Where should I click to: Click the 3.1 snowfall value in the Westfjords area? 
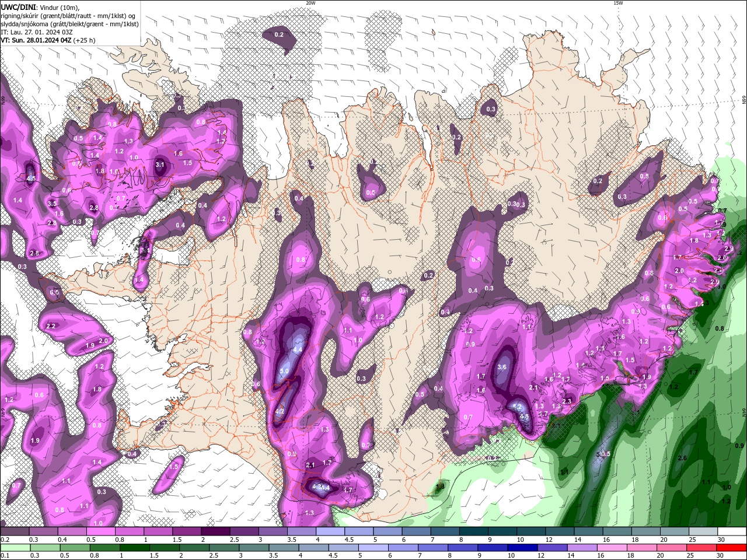tap(160, 165)
